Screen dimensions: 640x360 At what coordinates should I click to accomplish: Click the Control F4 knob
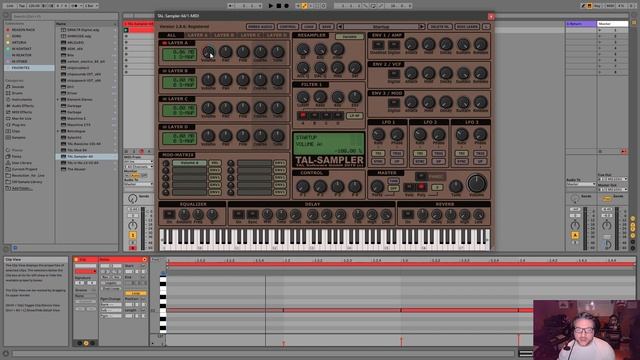(355, 187)
